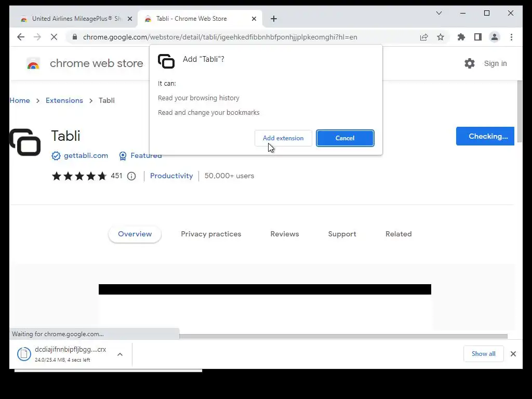Open Productivity category link
This screenshot has height=399, width=532.
171,176
